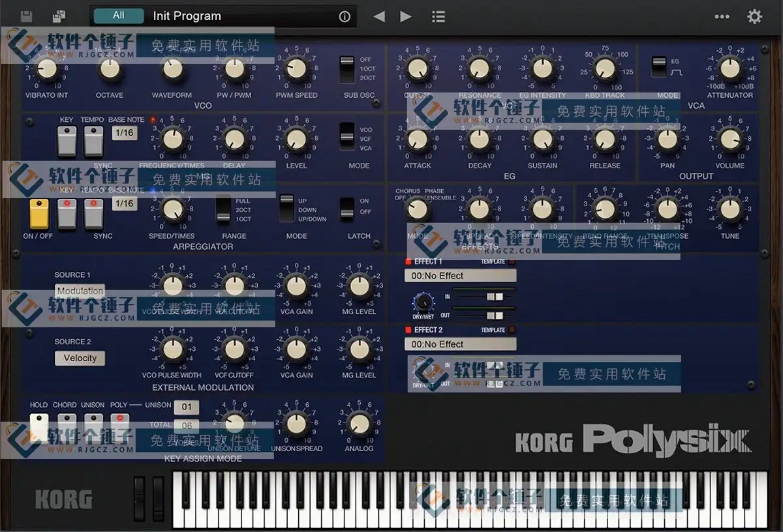This screenshot has height=532, width=783.
Task: Click the ANALOG knob
Action: pos(359,424)
